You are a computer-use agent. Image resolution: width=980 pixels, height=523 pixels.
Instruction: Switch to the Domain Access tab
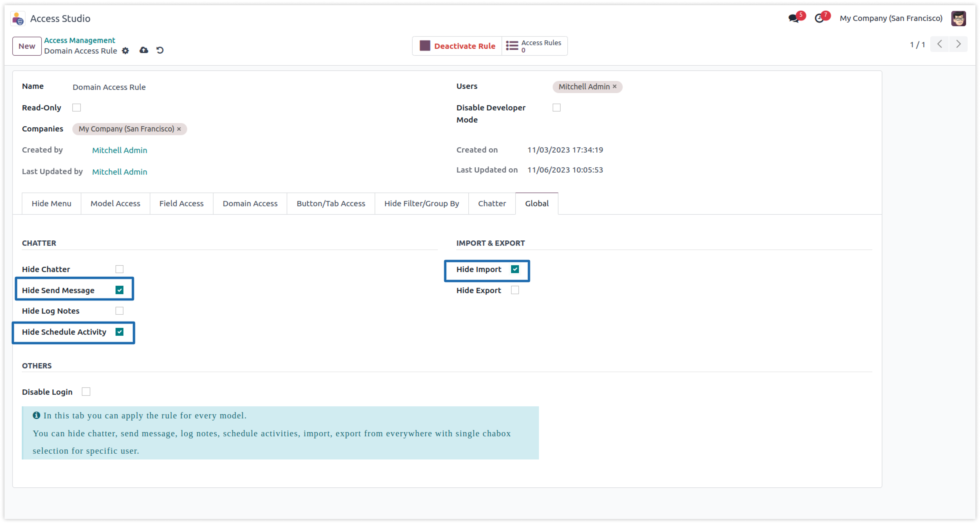pyautogui.click(x=250, y=204)
